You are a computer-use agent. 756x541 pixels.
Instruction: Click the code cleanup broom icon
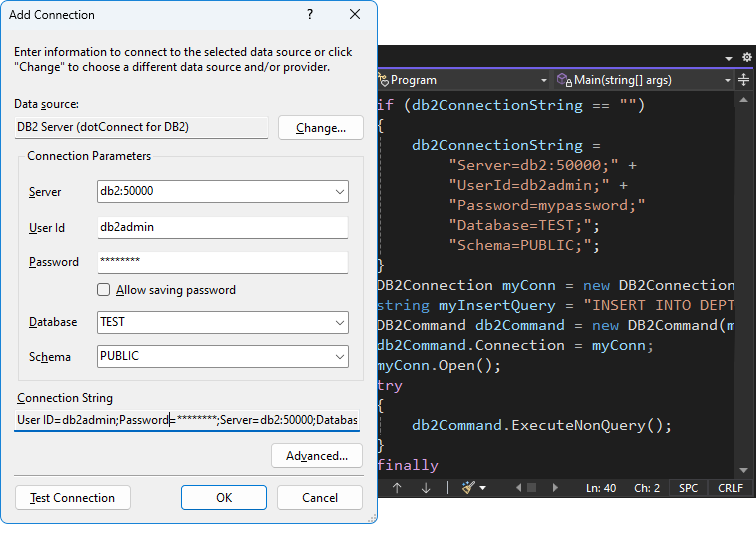(468, 487)
